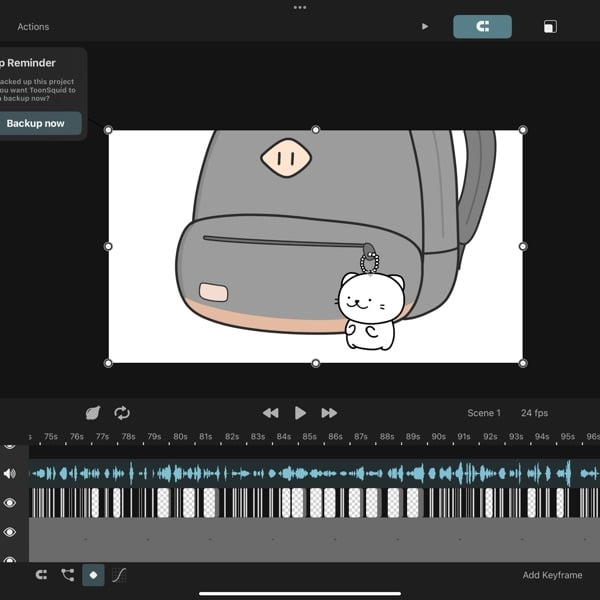Hide the drawing layer below the audio track
Viewport: 600px width, 600px height.
pyautogui.click(x=10, y=503)
